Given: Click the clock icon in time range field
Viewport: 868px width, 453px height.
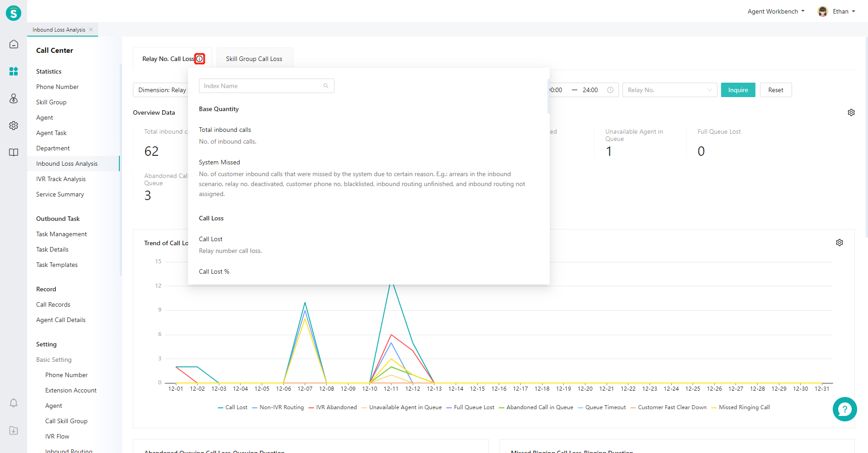Looking at the screenshot, I should [610, 90].
